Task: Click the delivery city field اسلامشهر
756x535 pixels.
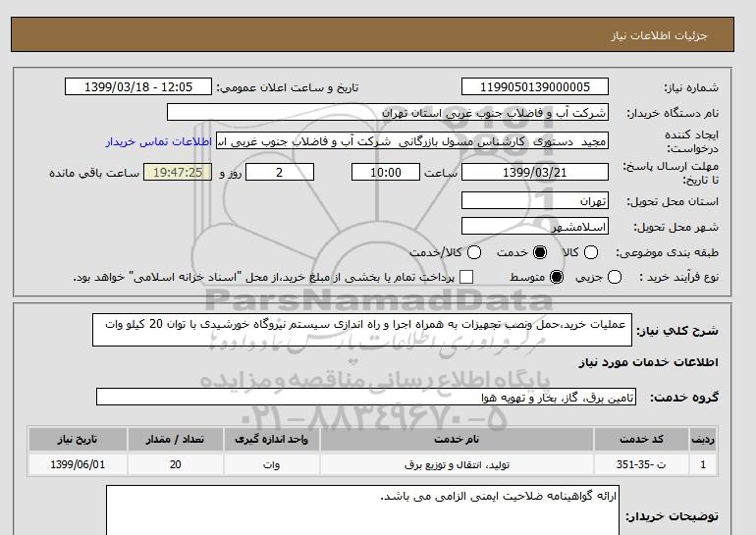Action: (535, 226)
